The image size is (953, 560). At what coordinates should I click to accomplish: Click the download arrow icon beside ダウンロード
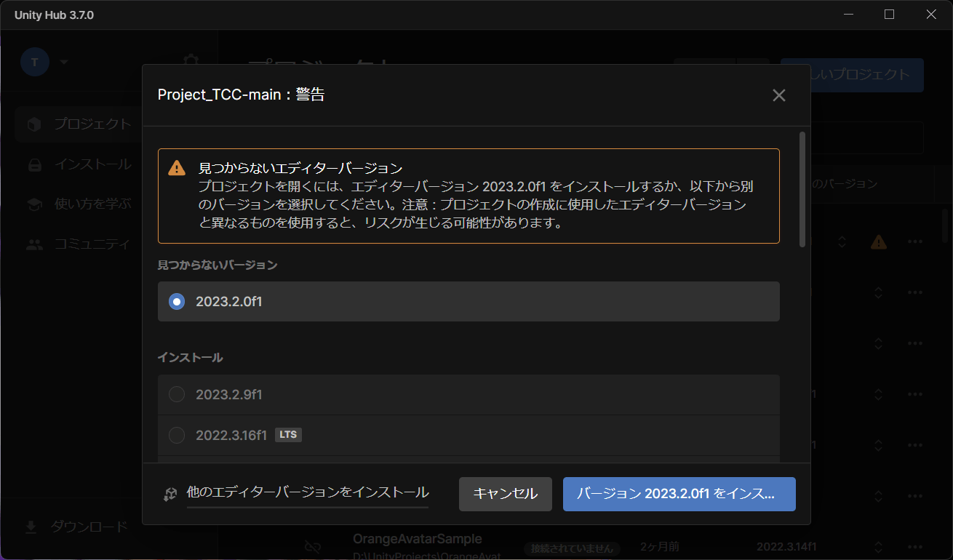tap(31, 527)
